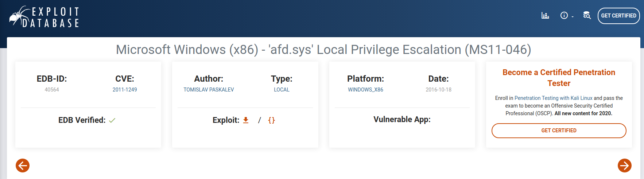Image resolution: width=644 pixels, height=179 pixels.
Task: Open the search database icon
Action: [587, 15]
